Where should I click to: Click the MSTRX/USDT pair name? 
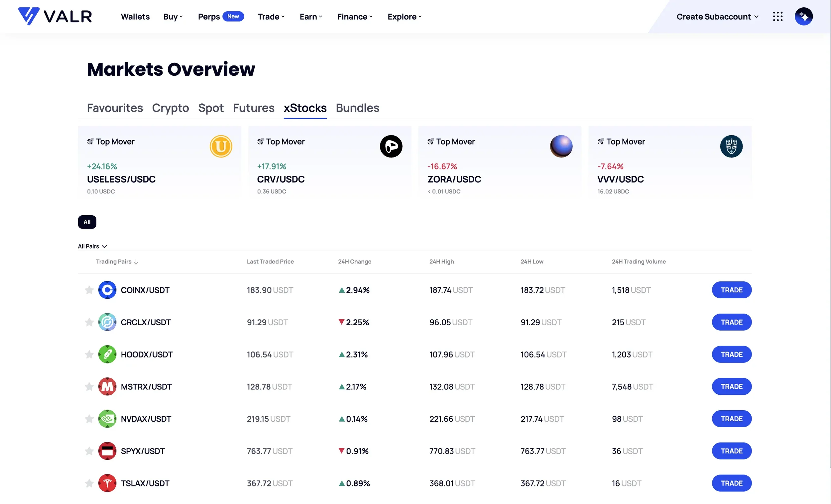[146, 387]
